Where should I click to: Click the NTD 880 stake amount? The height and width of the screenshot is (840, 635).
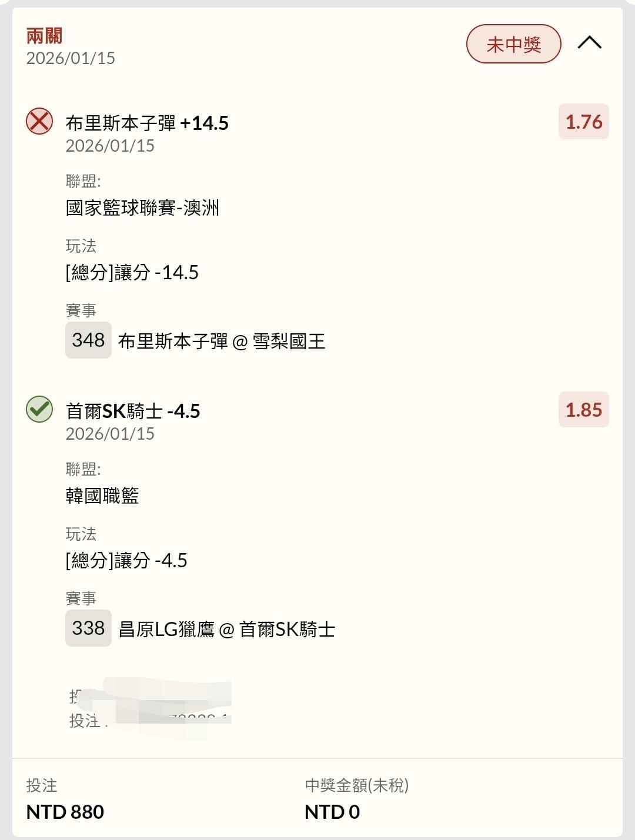[65, 812]
